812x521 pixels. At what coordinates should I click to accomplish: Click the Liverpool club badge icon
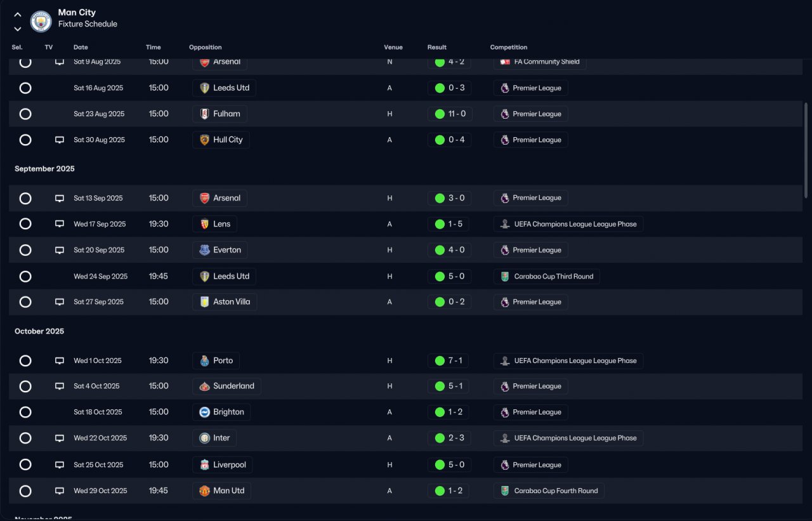[x=204, y=465]
